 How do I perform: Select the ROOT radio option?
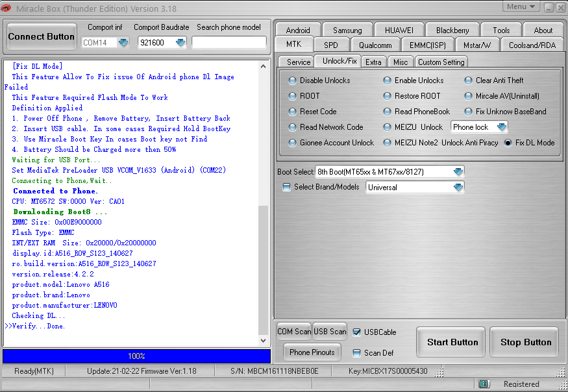tap(292, 96)
